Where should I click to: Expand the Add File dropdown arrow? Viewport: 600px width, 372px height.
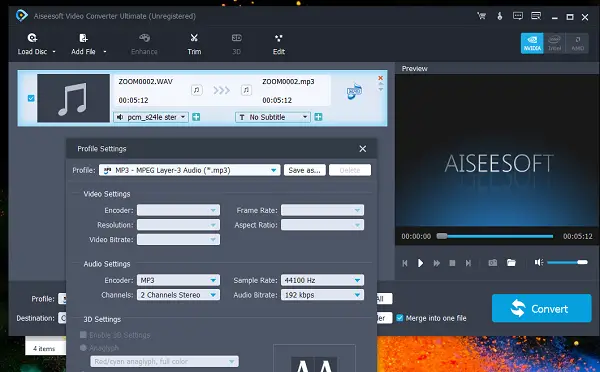tap(105, 52)
